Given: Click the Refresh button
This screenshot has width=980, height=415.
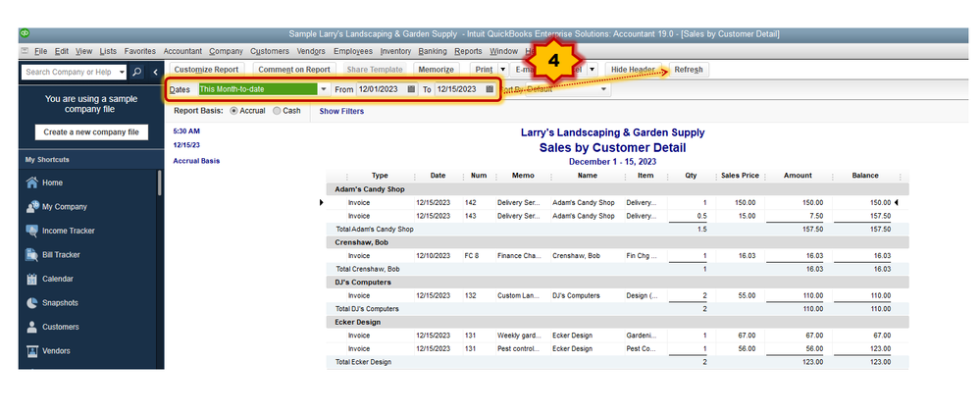Looking at the screenshot, I should pyautogui.click(x=689, y=70).
